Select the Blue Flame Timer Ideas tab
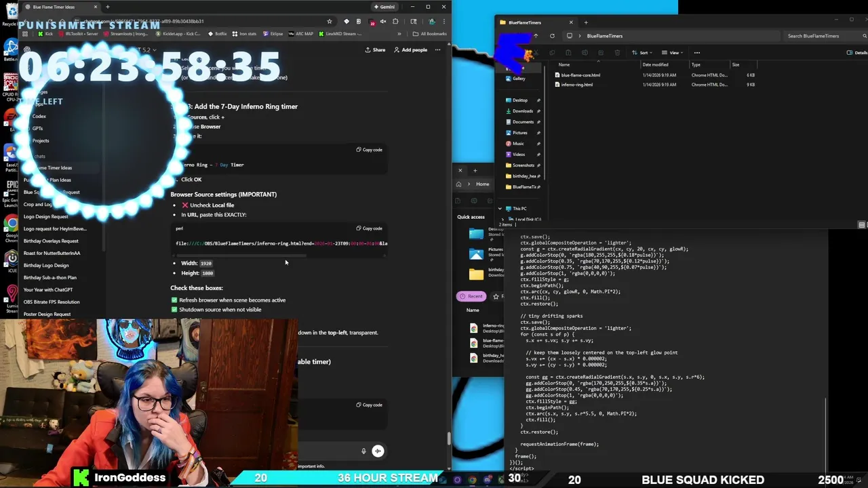 pyautogui.click(x=61, y=7)
